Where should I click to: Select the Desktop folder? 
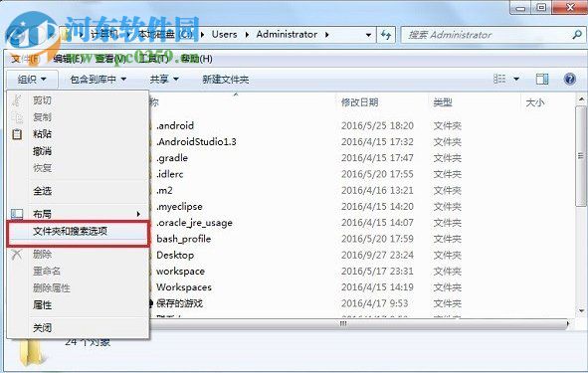click(175, 255)
